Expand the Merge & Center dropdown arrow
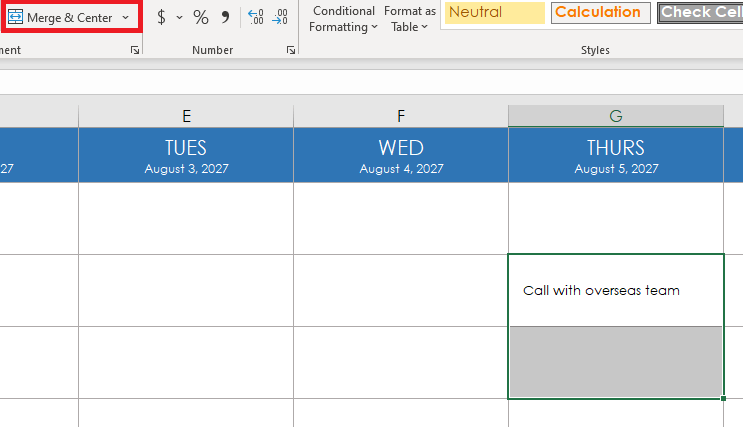This screenshot has width=743, height=427. tap(125, 18)
